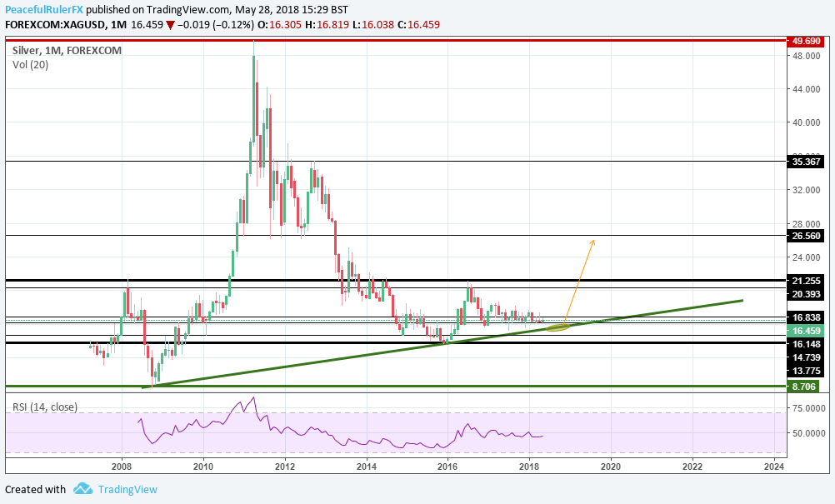Click the green 16.459 current price label

click(806, 331)
